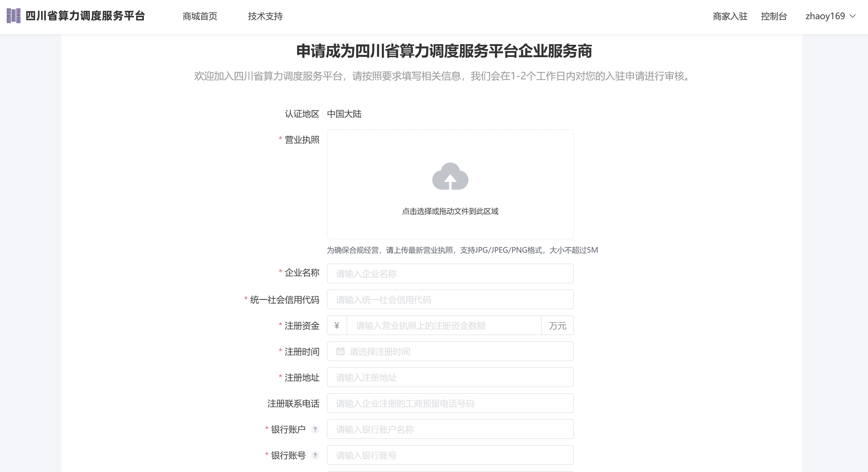Click the ¥ currency prefix in 注册资金
This screenshot has height=472, width=868.
pos(337,325)
